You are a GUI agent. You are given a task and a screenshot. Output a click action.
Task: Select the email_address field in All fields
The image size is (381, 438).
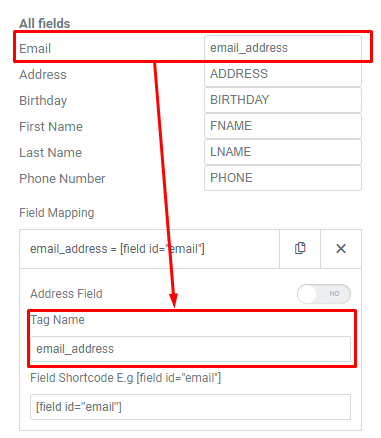tap(283, 48)
